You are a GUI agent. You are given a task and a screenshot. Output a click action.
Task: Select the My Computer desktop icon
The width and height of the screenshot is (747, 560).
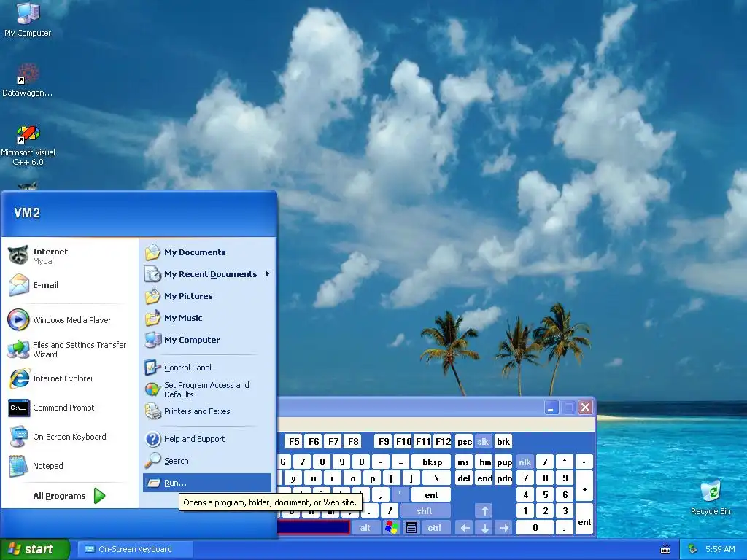coord(28,20)
